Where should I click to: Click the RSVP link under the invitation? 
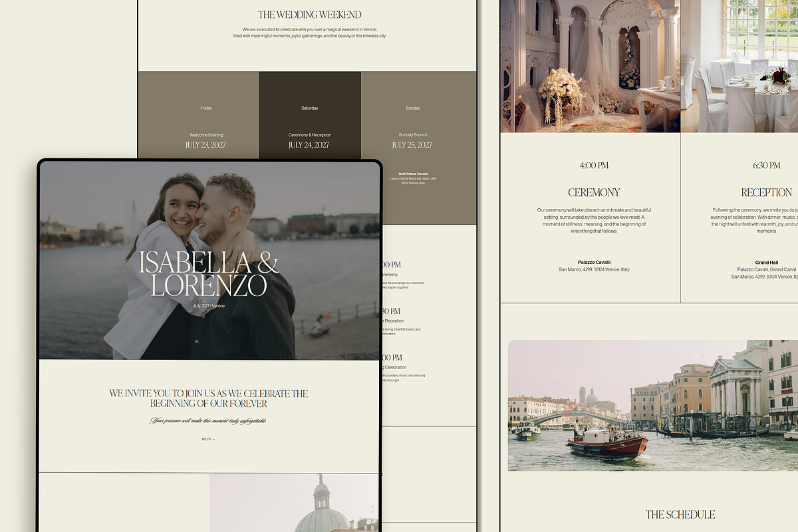[x=209, y=439]
